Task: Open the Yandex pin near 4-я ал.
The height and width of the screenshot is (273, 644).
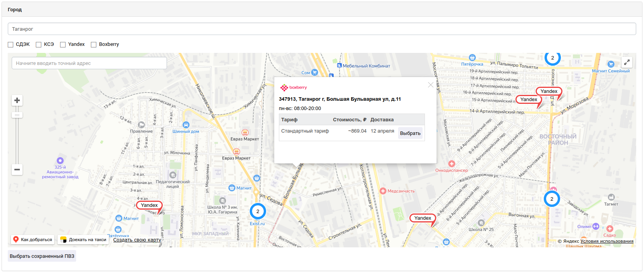Action: (x=149, y=205)
